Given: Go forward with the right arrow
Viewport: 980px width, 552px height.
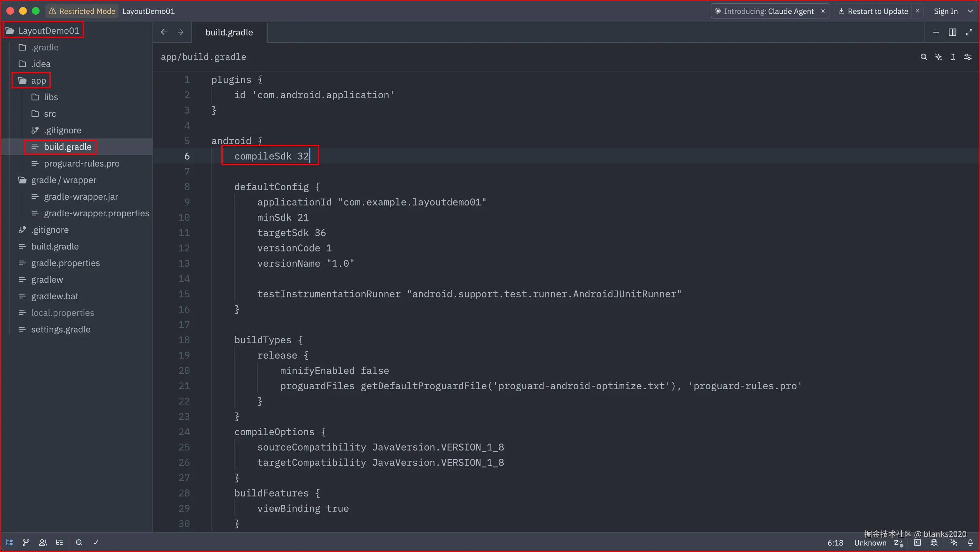Looking at the screenshot, I should (x=181, y=32).
